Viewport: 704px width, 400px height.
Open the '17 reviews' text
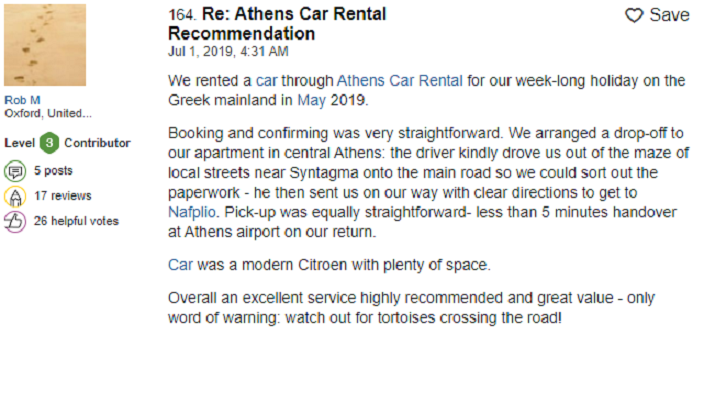63,196
